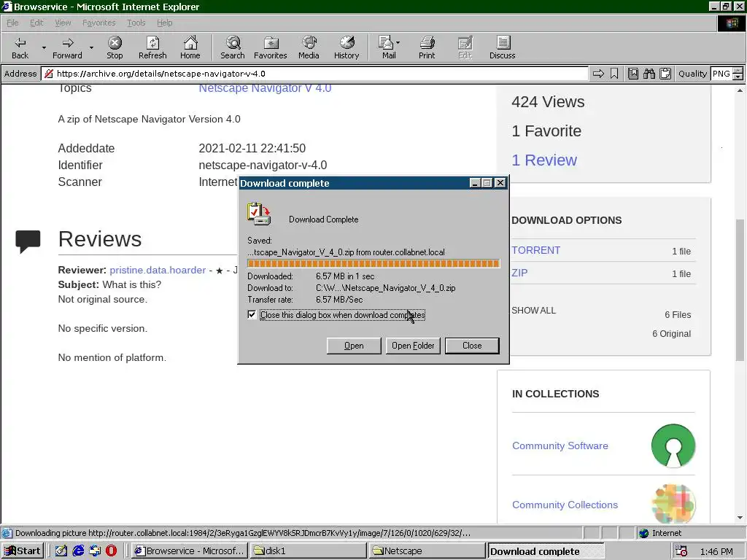Click the orange download progress bar
This screenshot has height=560, width=747.
373,264
